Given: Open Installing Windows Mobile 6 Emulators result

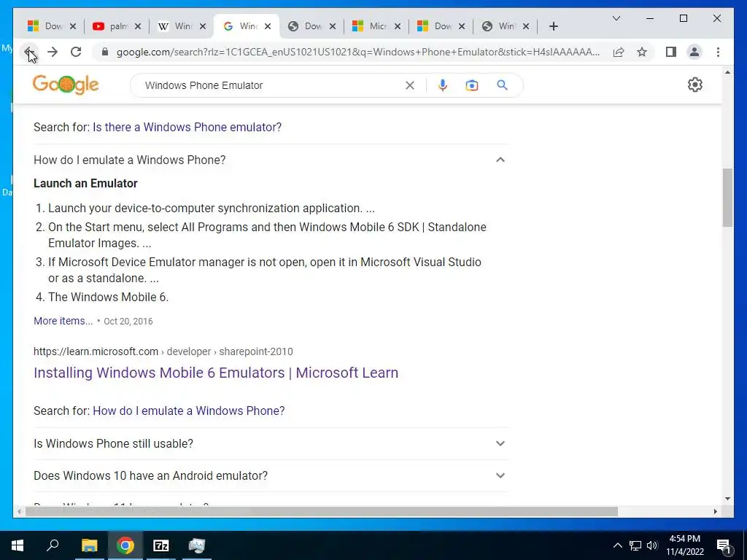Looking at the screenshot, I should pyautogui.click(x=216, y=373).
